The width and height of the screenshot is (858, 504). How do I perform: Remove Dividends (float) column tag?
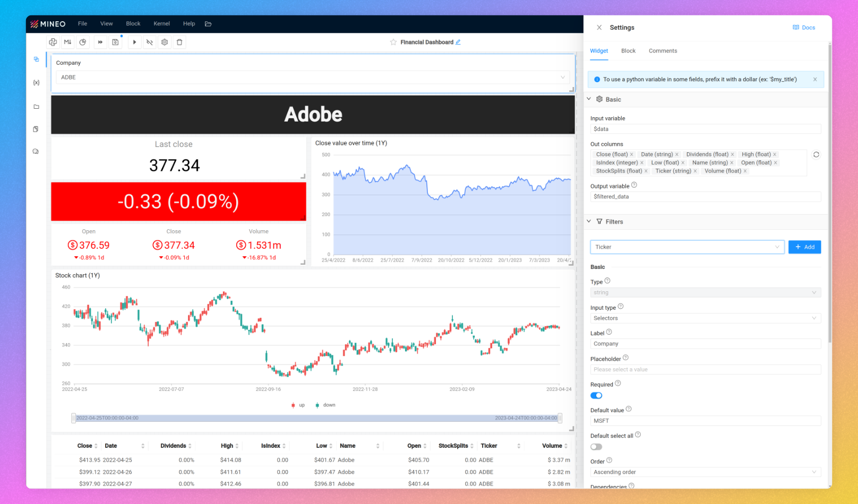point(732,154)
